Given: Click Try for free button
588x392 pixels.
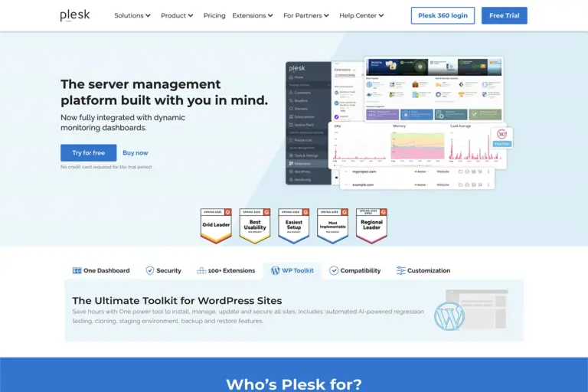Looking at the screenshot, I should tap(89, 152).
